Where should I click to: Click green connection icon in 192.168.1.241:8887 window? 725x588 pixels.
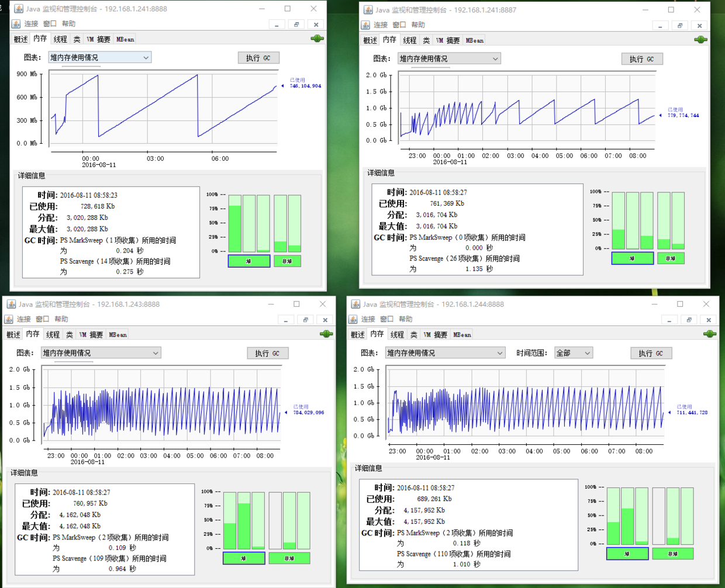point(700,40)
